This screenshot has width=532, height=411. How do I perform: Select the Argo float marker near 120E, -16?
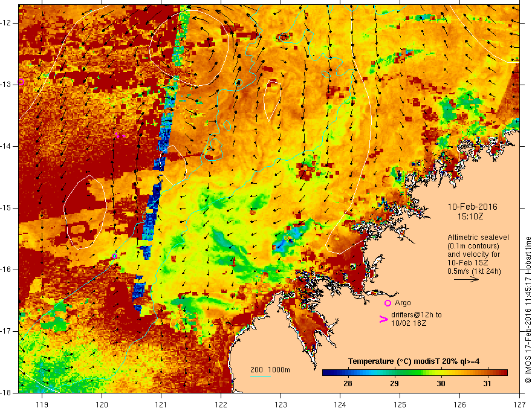114,256
